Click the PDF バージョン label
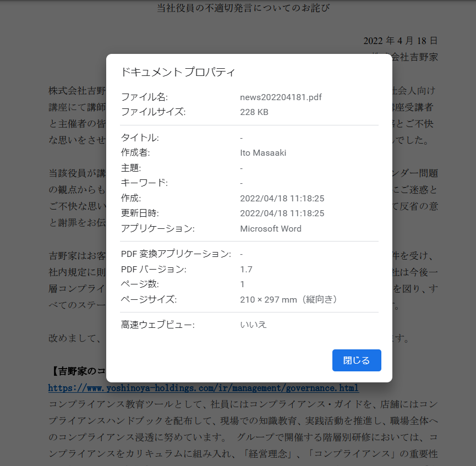The image size is (476, 466). point(154,269)
